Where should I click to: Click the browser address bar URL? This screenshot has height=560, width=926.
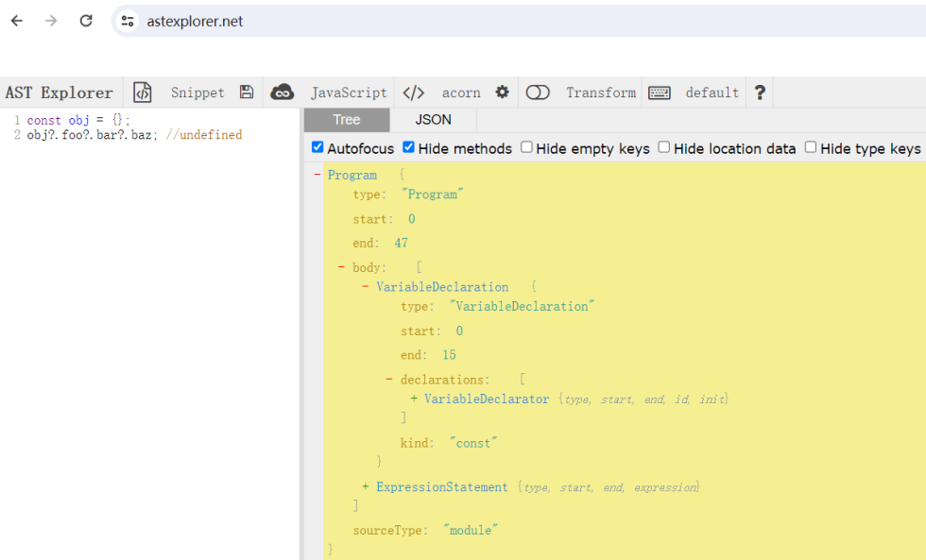(195, 21)
